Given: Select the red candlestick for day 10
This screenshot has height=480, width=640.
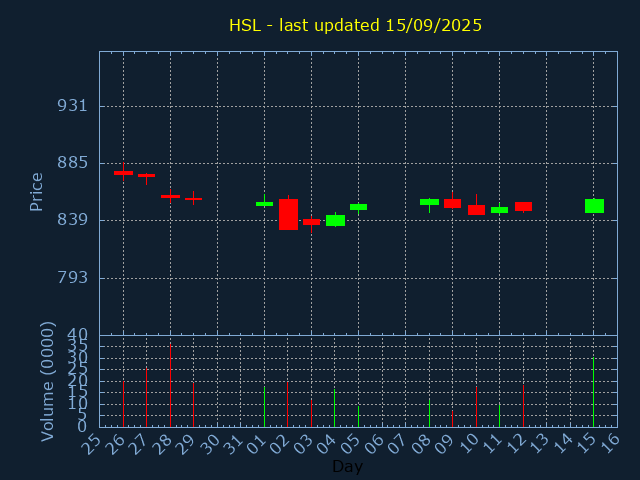Looking at the screenshot, I should 476,210.
